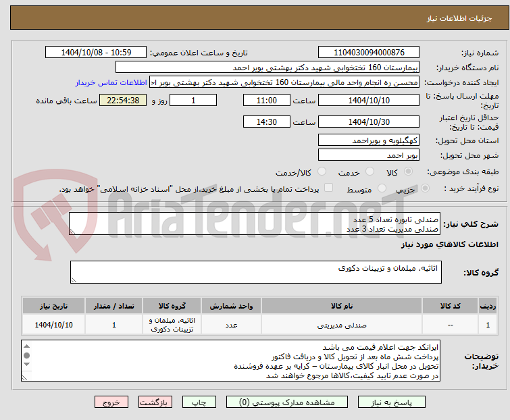The width and height of the screenshot is (510, 420).
Task: Click the شماره نیاز field 1104030094000876
Action: pyautogui.click(x=369, y=52)
